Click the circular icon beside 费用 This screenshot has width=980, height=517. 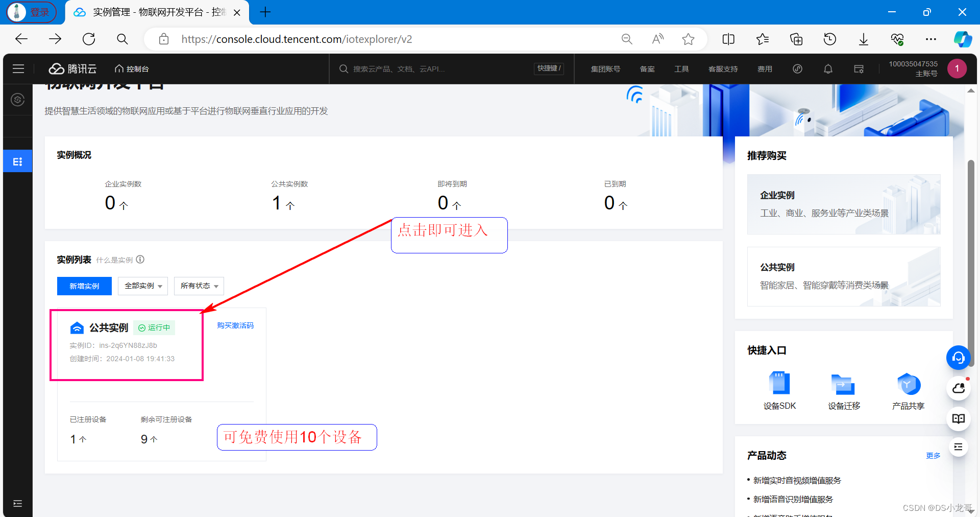point(797,68)
